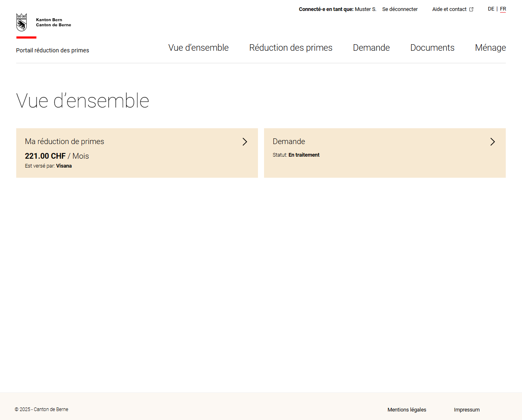Screen dimensions: 522x420
Task: Click the Se déconnecter link
Action: pos(400,9)
